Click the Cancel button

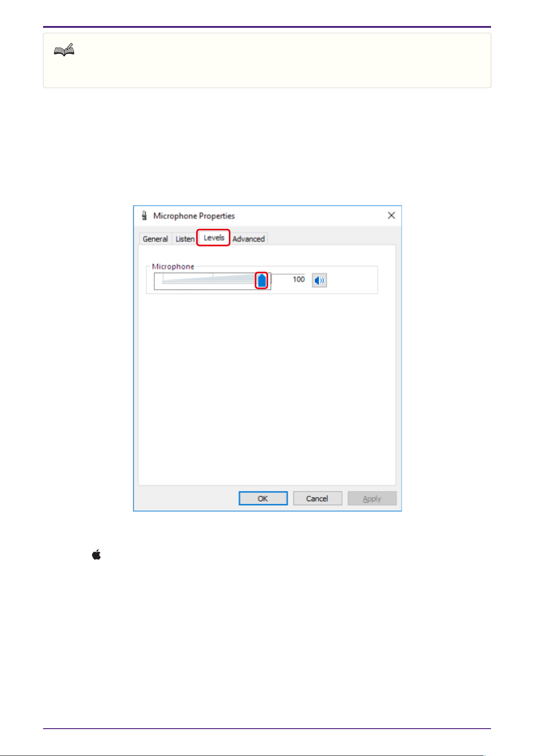pyautogui.click(x=317, y=498)
